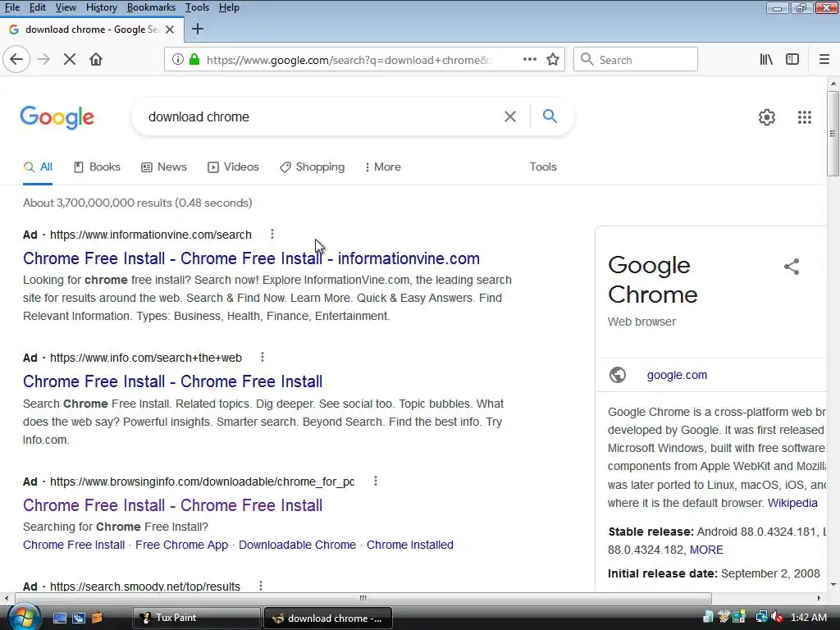Click the green padlock connection icon
The width and height of the screenshot is (840, 630).
[194, 59]
